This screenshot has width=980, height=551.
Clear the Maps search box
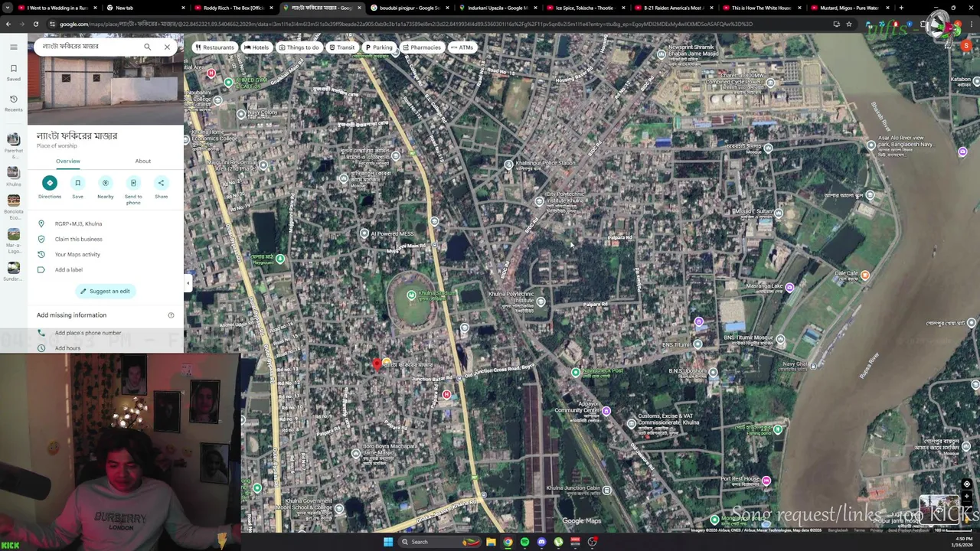(167, 47)
